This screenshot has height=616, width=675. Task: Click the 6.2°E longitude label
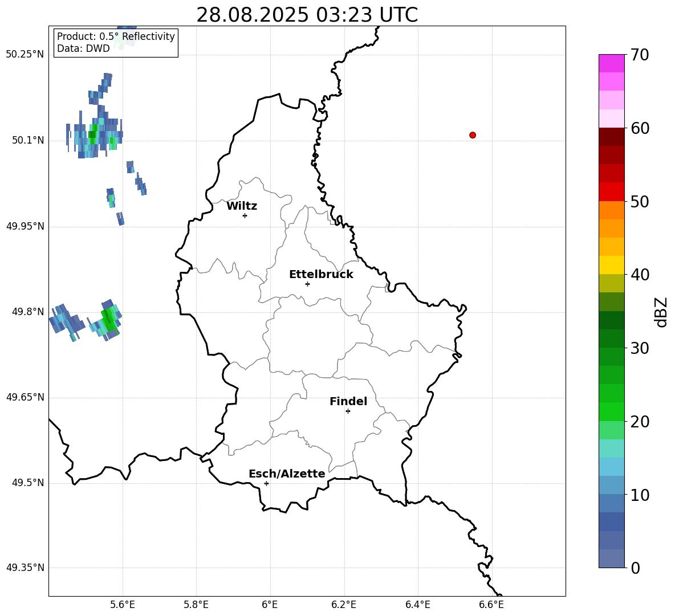coord(344,605)
